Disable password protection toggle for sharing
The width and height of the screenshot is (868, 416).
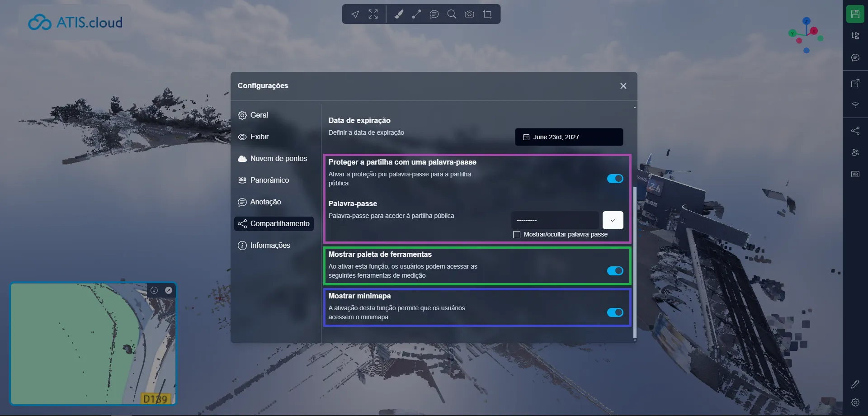pyautogui.click(x=615, y=179)
